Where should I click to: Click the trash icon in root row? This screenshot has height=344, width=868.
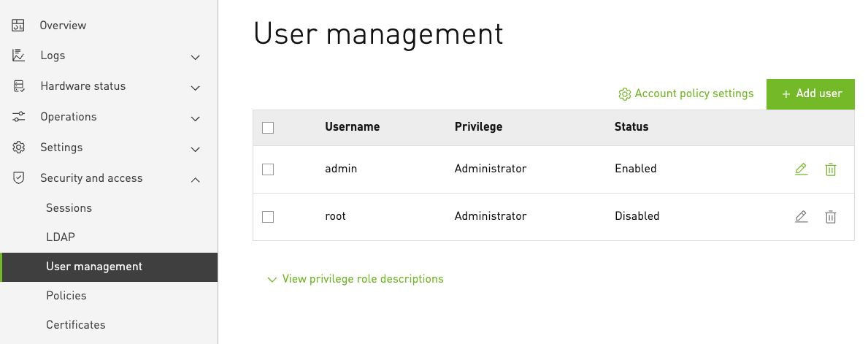[x=830, y=217]
